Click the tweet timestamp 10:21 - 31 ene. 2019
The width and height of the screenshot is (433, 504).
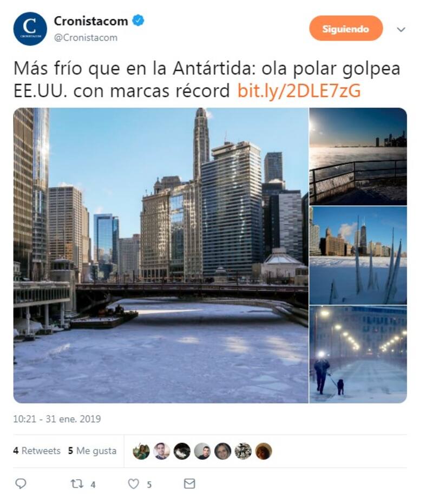[57, 419]
